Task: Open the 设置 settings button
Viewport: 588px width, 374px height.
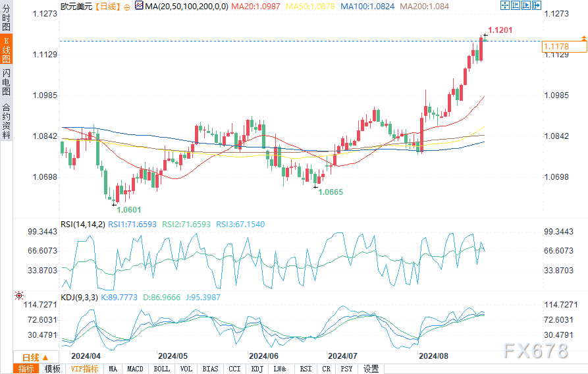Action: [371, 369]
